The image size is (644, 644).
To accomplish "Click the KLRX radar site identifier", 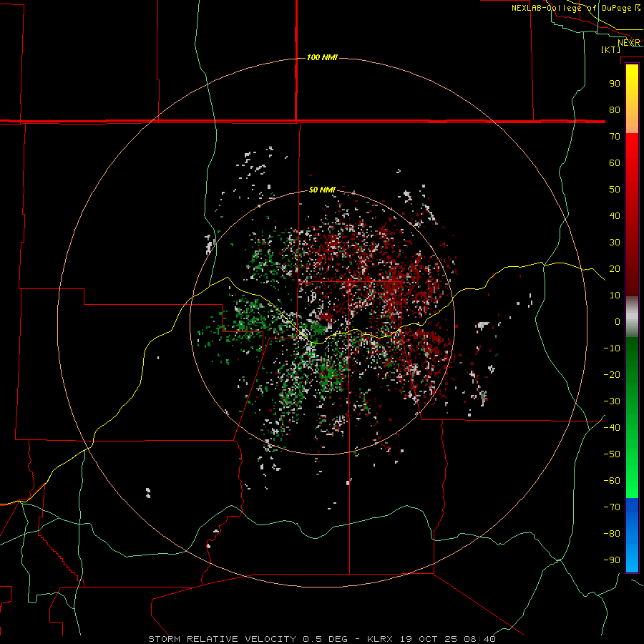I will [x=380, y=639].
